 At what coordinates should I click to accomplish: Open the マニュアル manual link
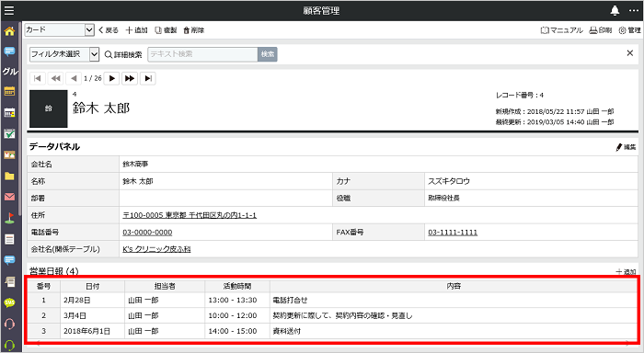pyautogui.click(x=562, y=30)
